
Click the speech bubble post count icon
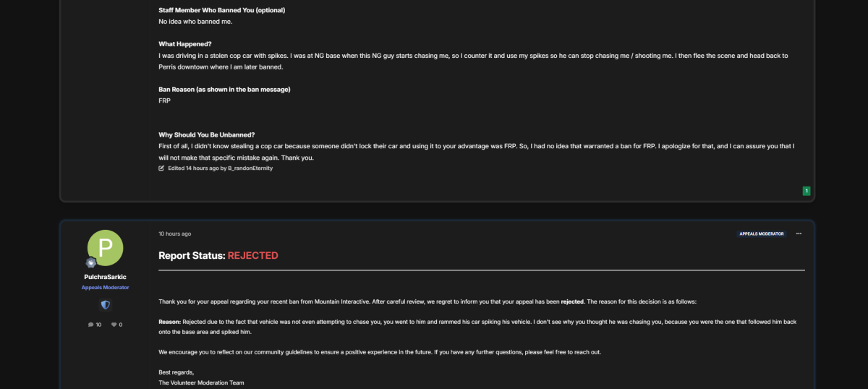[x=90, y=325]
